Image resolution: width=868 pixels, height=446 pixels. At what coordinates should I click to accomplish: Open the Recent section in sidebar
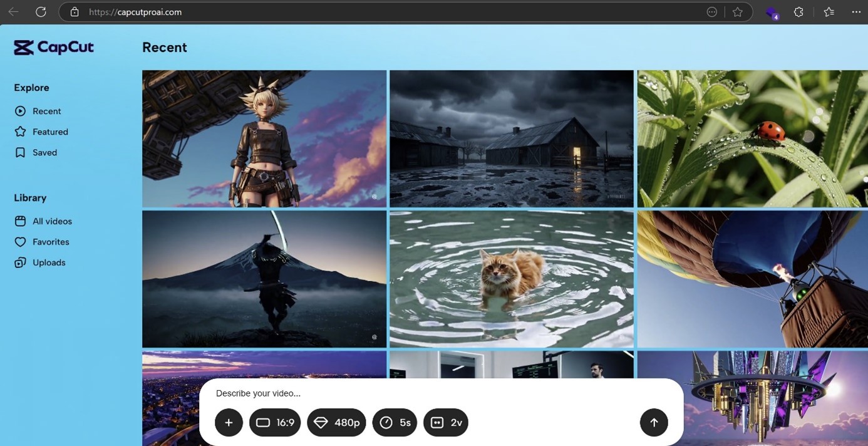(x=38, y=111)
